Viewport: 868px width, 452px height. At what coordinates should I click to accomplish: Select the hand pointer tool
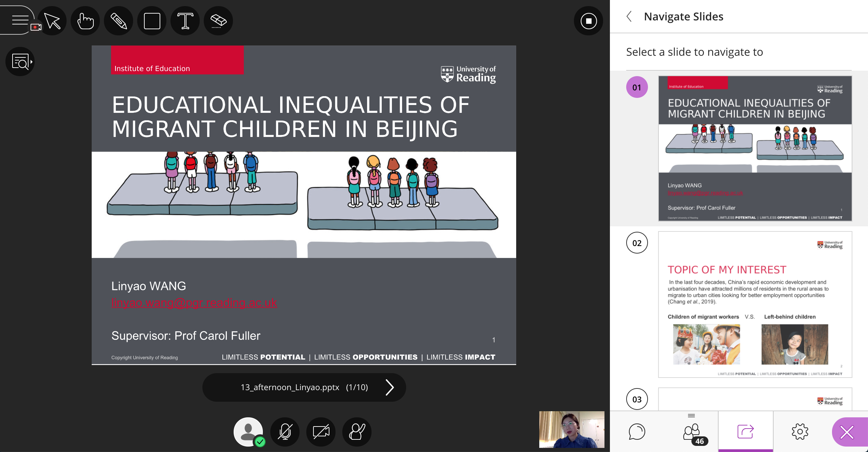[85, 21]
